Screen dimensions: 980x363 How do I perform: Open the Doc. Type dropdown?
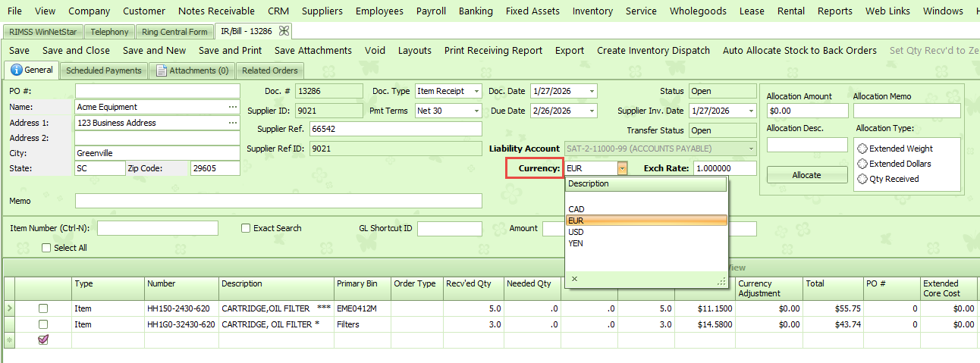(476, 91)
